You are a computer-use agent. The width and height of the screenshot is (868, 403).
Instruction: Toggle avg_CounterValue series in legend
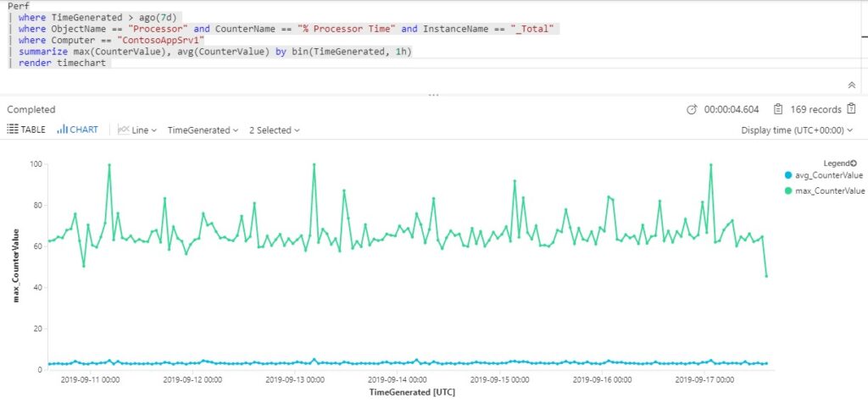point(823,175)
